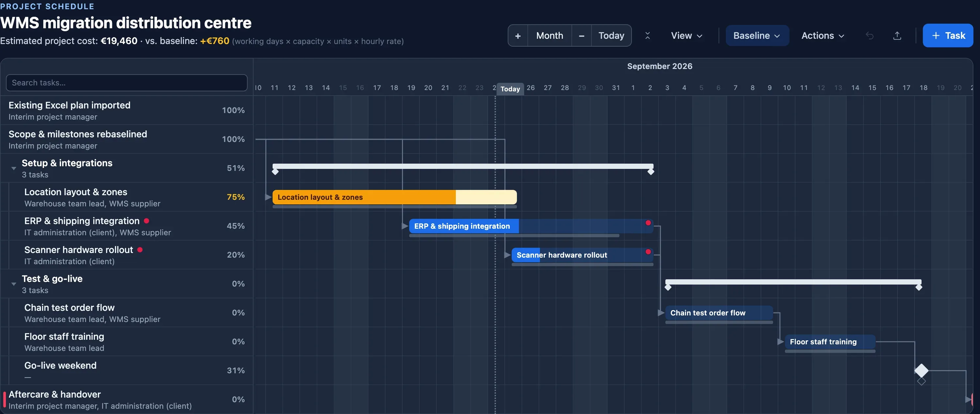The image size is (980, 414).
Task: Click the zoom in plus button
Action: (x=518, y=36)
